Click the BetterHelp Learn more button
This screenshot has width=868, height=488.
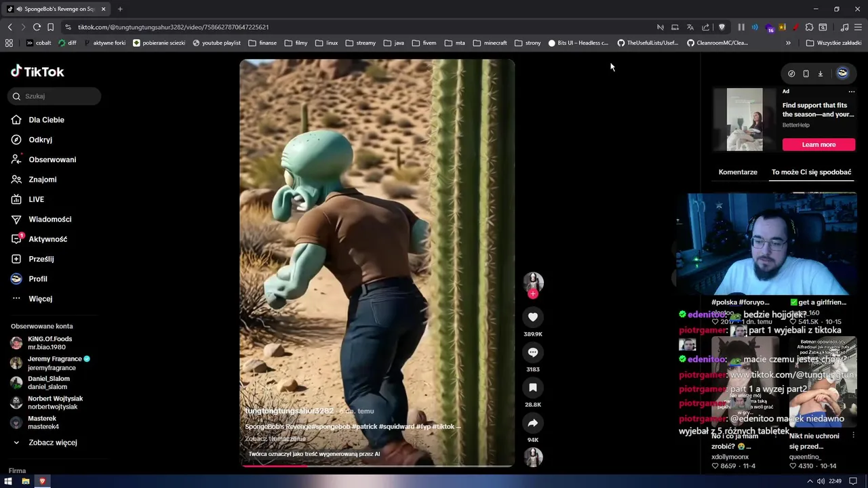tap(818, 144)
